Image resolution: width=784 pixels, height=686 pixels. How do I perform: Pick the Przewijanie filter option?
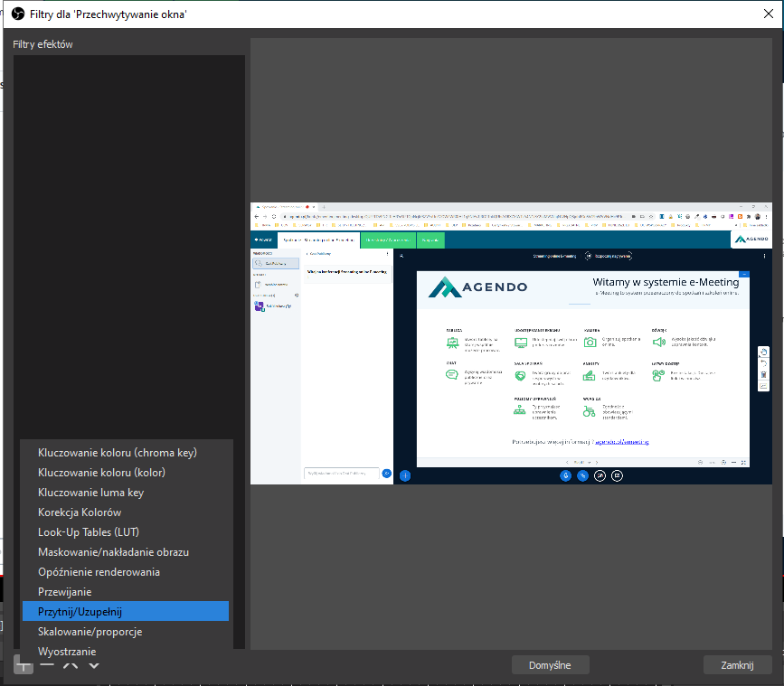(x=64, y=592)
